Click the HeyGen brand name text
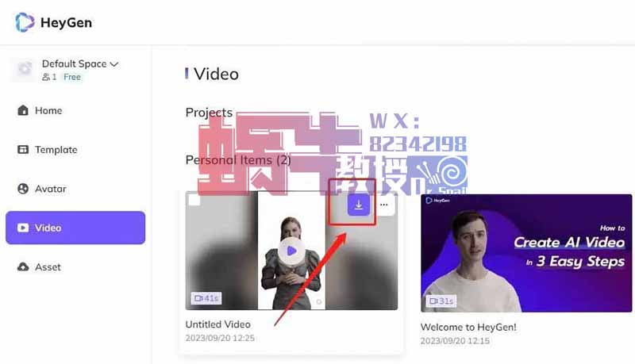Viewport: 635px width, 364px height. pos(66,23)
